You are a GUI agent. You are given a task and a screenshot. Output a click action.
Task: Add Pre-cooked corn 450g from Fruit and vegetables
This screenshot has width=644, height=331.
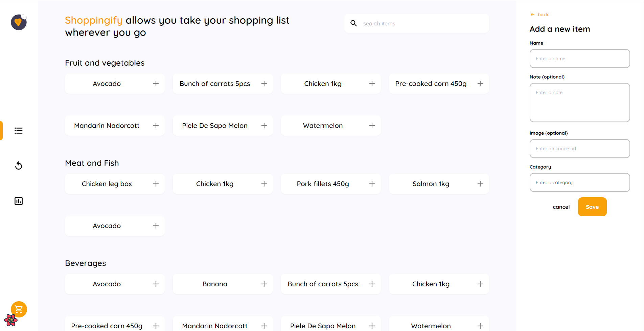pyautogui.click(x=480, y=84)
